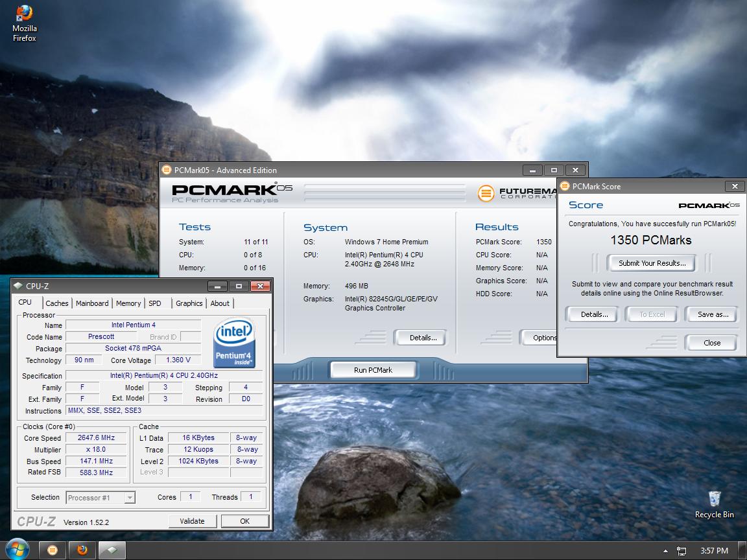747x560 pixels.
Task: Click the PCMark05 logo in main window
Action: coord(232,192)
